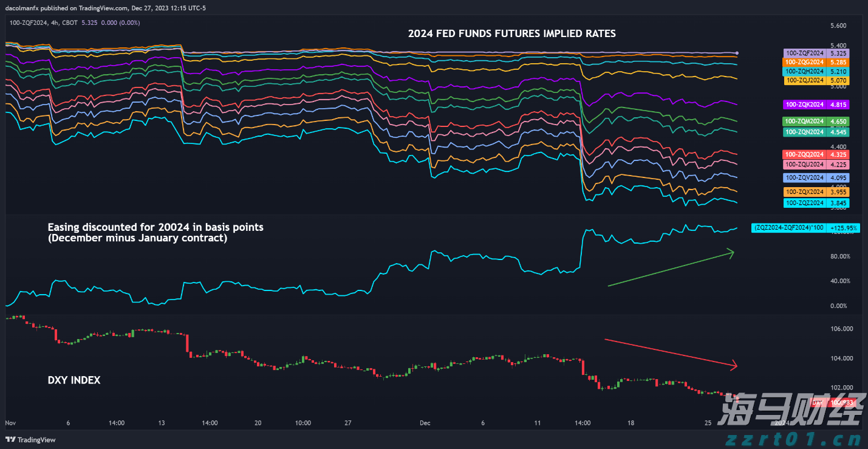Select the 100-ZQX2024 series label
This screenshot has width=868, height=449.
(x=817, y=192)
